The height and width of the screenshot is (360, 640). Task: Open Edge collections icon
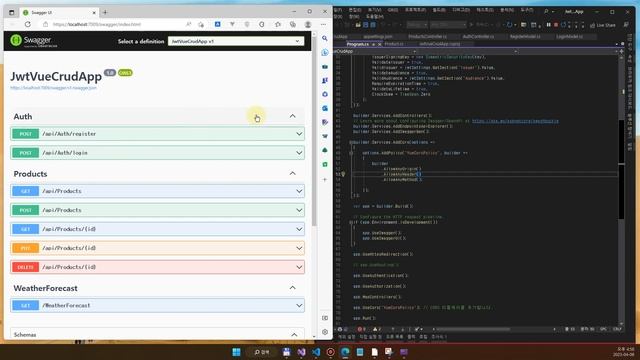[x=293, y=24]
